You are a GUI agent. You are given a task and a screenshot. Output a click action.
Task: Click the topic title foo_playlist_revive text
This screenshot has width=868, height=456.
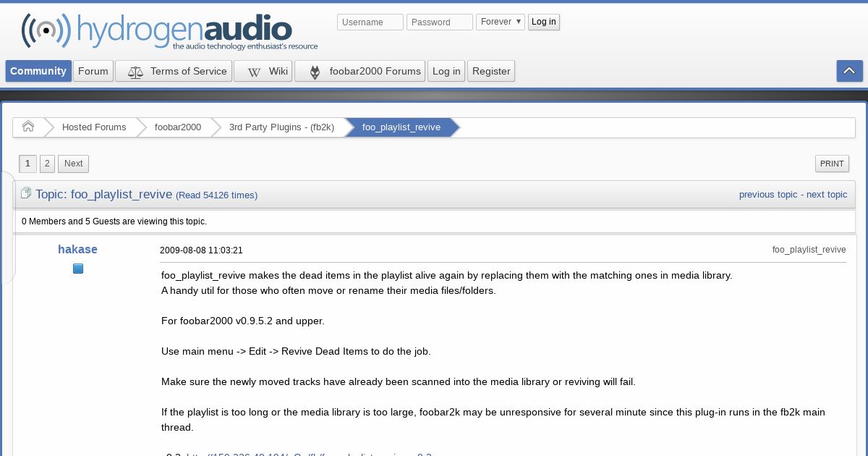coord(122,194)
